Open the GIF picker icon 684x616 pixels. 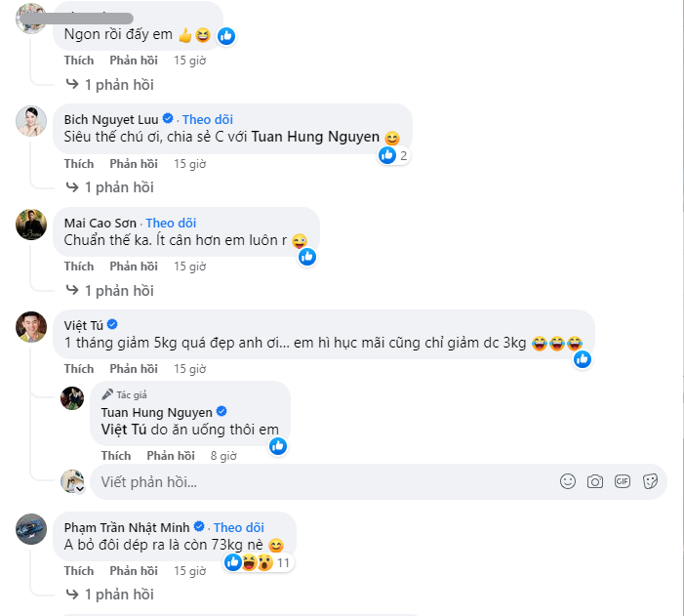pyautogui.click(x=624, y=481)
